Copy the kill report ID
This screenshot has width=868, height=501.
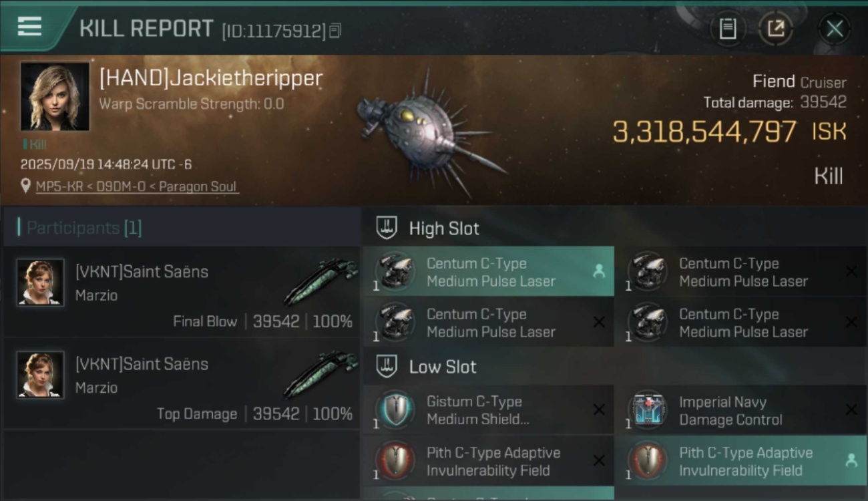click(335, 30)
